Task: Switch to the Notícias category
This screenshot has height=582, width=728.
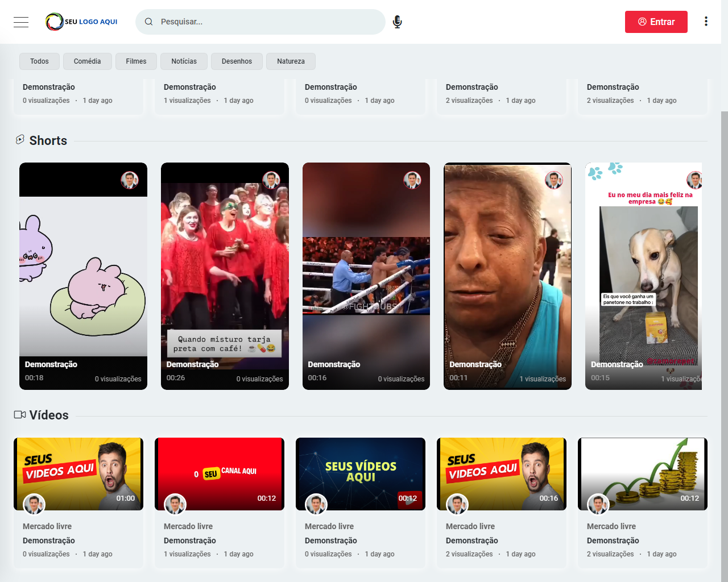Action: 184,61
